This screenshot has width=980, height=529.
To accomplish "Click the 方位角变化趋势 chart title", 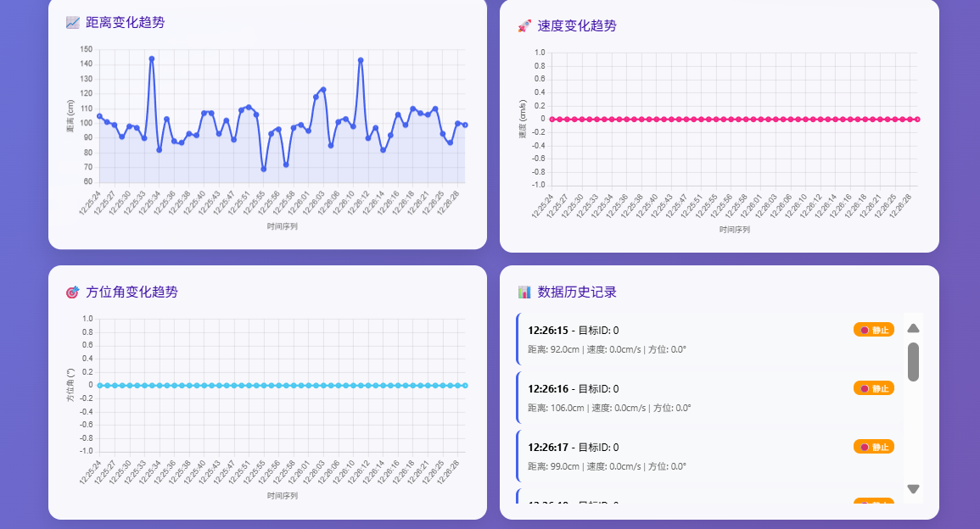I will pos(132,292).
